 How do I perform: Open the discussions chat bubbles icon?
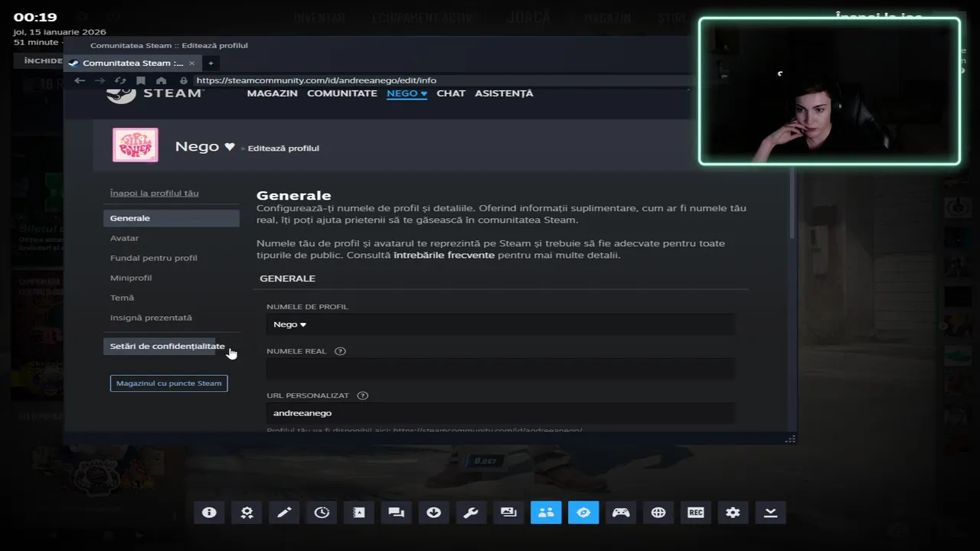pyautogui.click(x=396, y=513)
